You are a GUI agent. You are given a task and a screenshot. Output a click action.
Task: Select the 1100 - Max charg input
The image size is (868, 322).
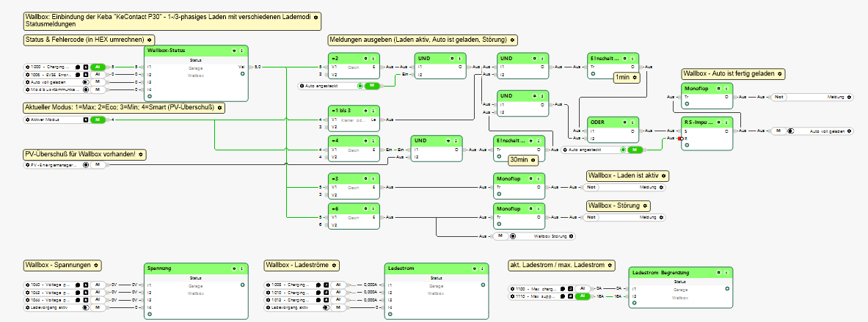550,288
